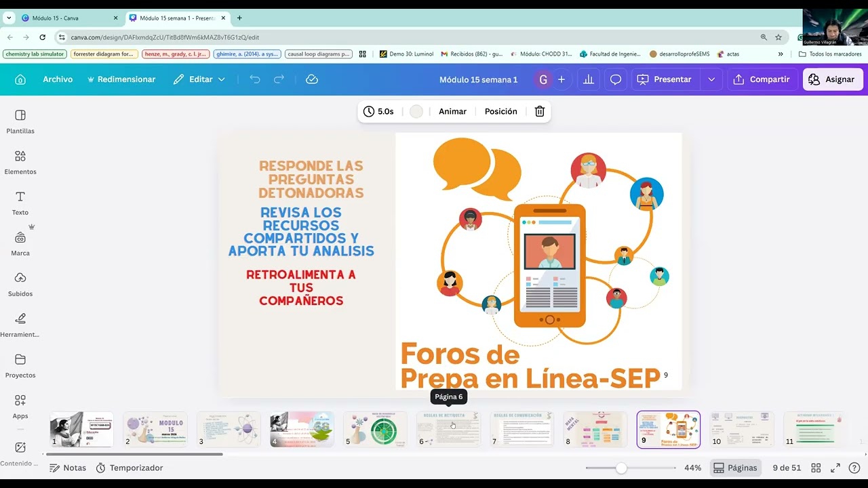The width and height of the screenshot is (868, 488).
Task: Open the Recibidos Gmail bookmark
Action: click(x=472, y=54)
